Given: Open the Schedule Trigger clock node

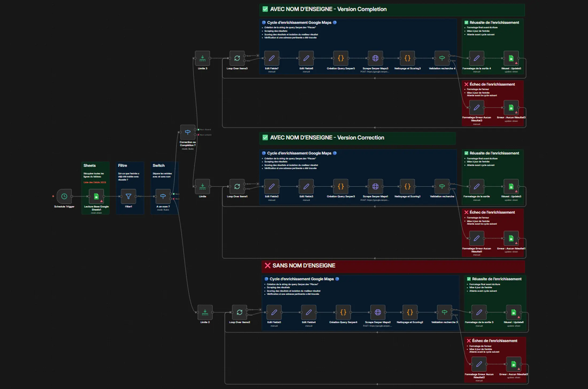Looking at the screenshot, I should (x=64, y=197).
